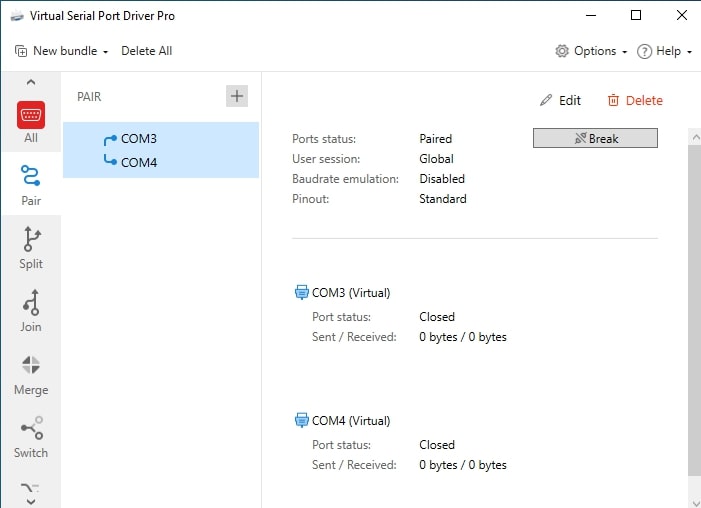This screenshot has height=508, width=701.
Task: Select the Join bundle type
Action: 31,311
